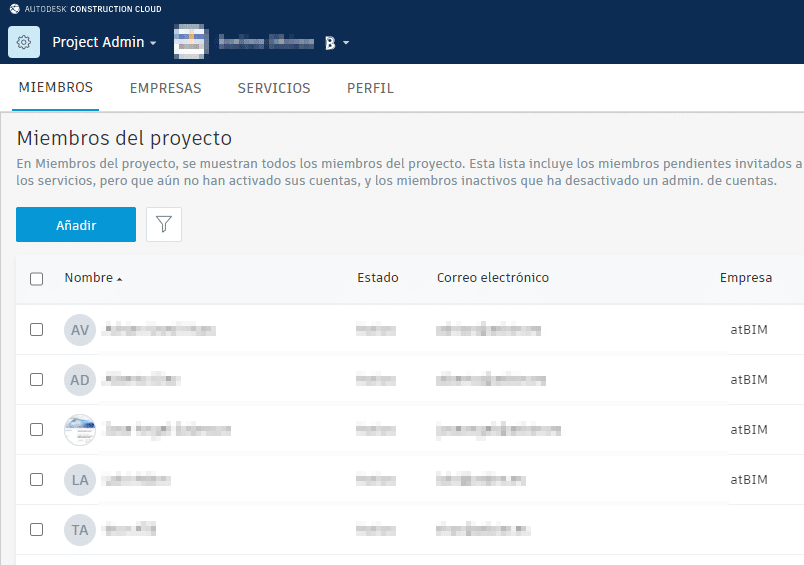This screenshot has height=565, width=804.
Task: Click the TA avatar icon
Action: click(80, 530)
